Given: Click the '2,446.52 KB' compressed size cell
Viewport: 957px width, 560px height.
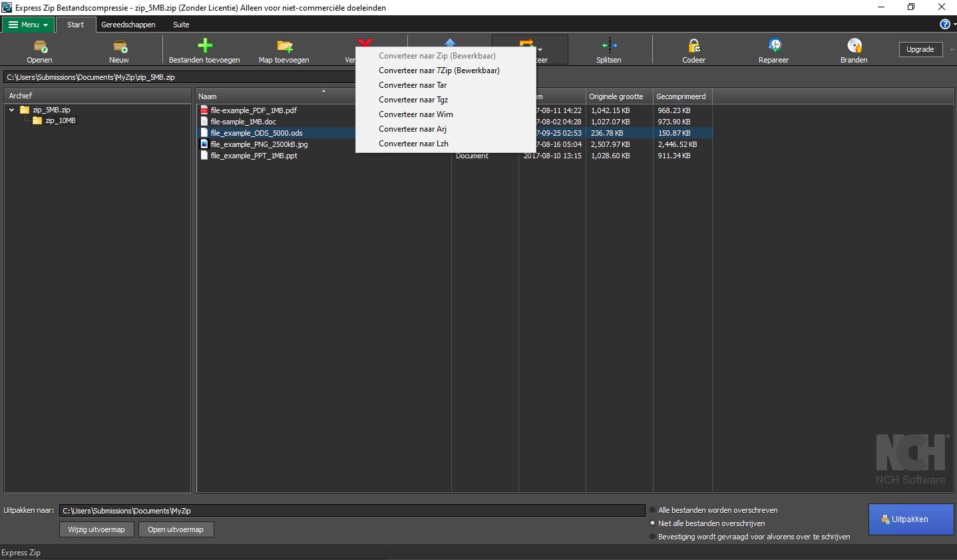Looking at the screenshot, I should [x=677, y=144].
